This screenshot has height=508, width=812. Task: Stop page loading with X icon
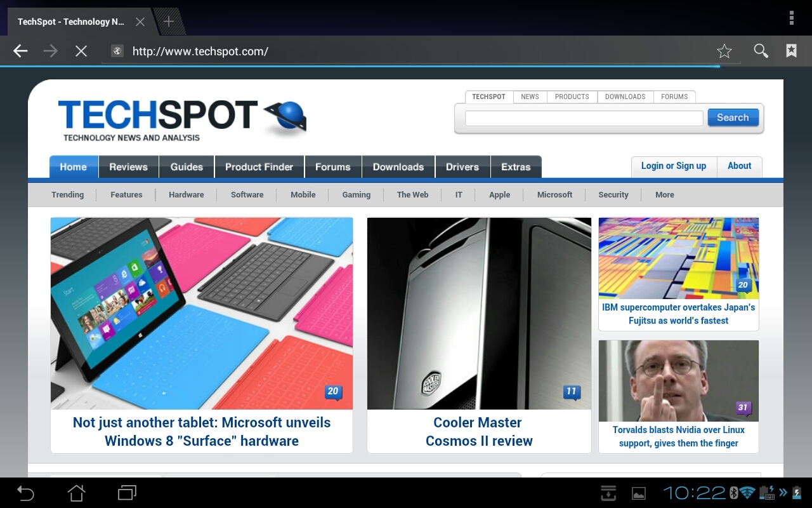[x=81, y=51]
